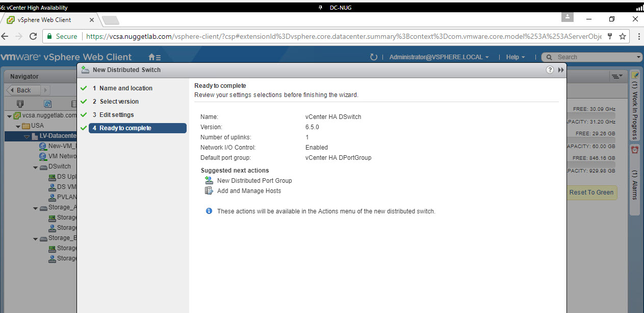Collapse the USA folder tree node
644x313 pixels.
[18, 126]
